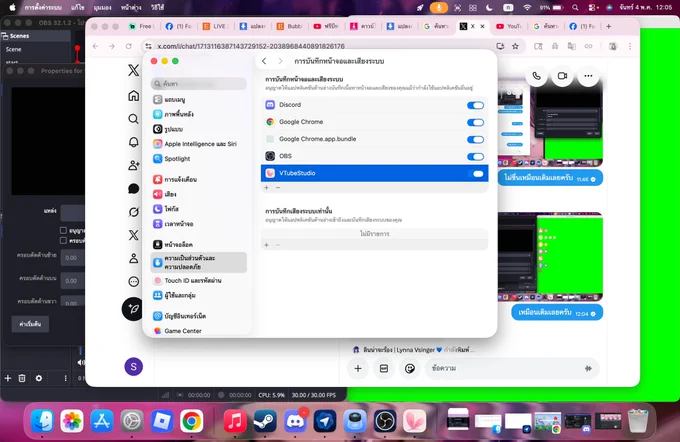Open OBS scene settings gear
The width and height of the screenshot is (680, 442).
click(39, 378)
